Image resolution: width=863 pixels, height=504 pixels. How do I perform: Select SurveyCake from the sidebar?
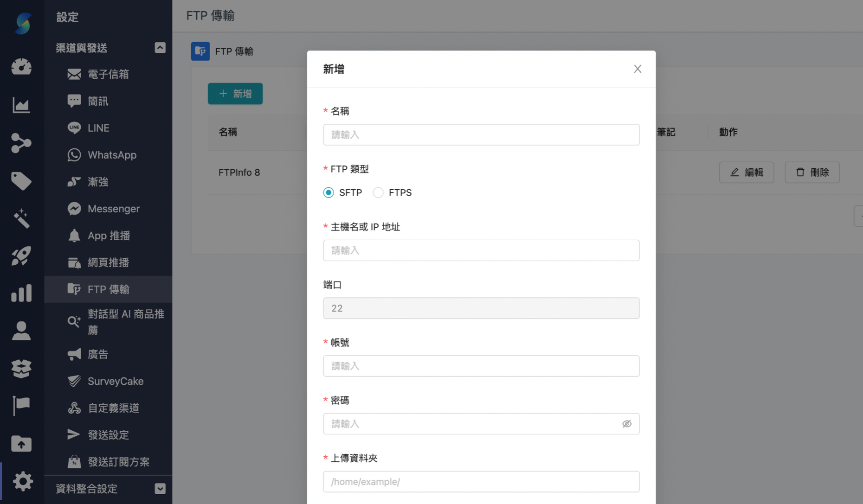(x=115, y=381)
